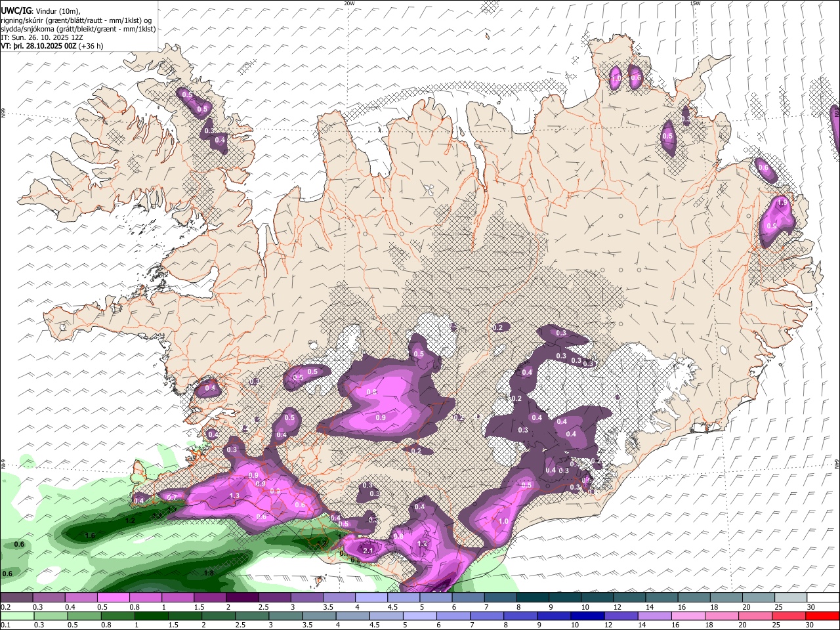Click the lavender 4 swatch in snow legend

click(371, 597)
